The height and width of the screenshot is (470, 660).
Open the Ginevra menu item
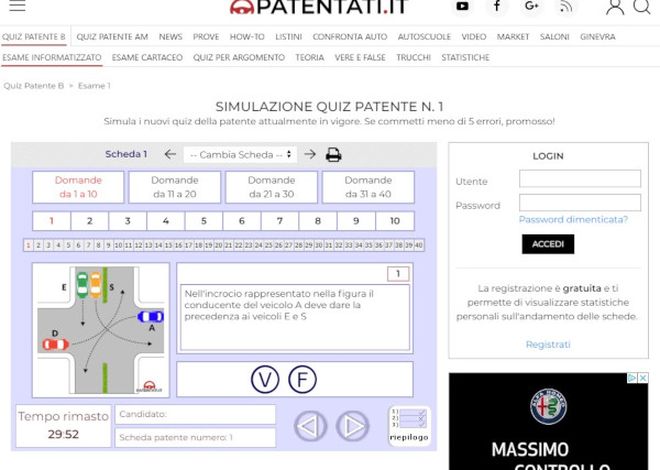(597, 37)
